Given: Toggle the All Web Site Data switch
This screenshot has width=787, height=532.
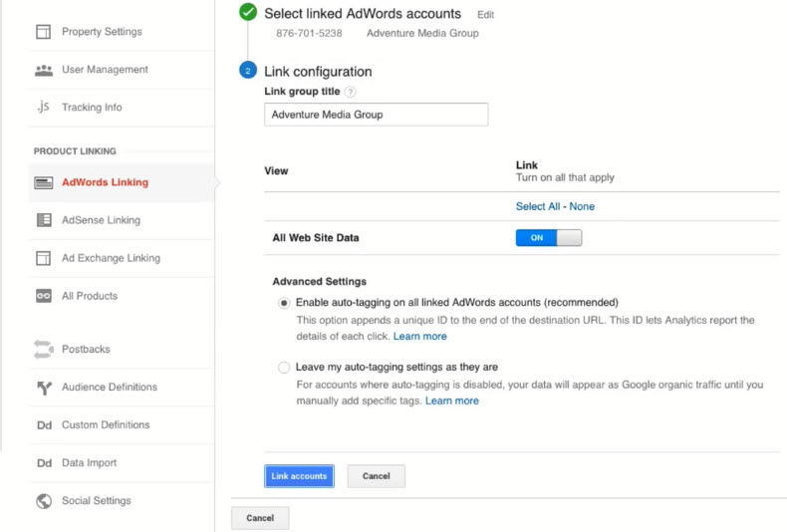Looking at the screenshot, I should [548, 238].
